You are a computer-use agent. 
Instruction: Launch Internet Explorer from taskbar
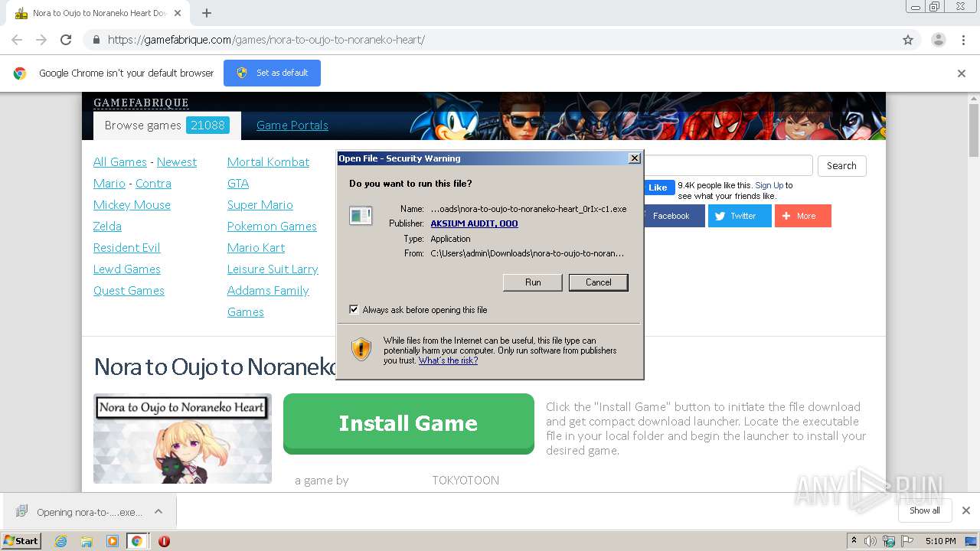[60, 541]
